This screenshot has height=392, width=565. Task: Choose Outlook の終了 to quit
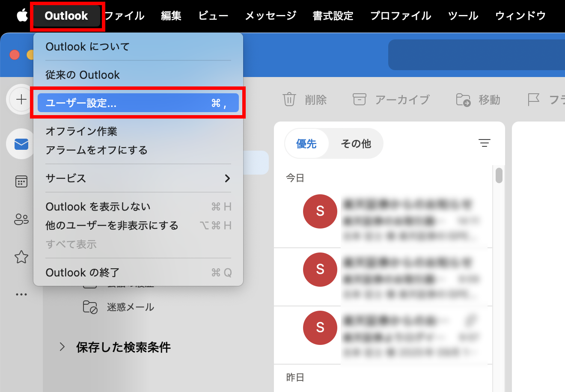138,273
